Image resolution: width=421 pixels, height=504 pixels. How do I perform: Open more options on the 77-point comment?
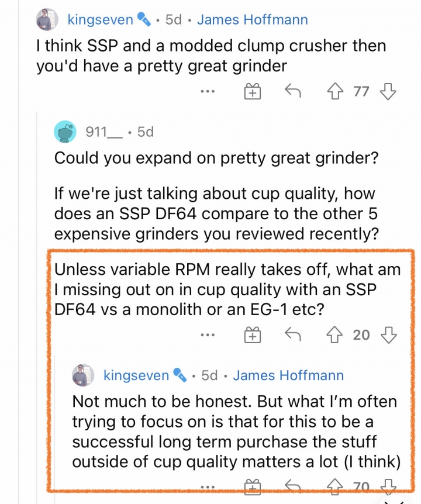[x=208, y=92]
